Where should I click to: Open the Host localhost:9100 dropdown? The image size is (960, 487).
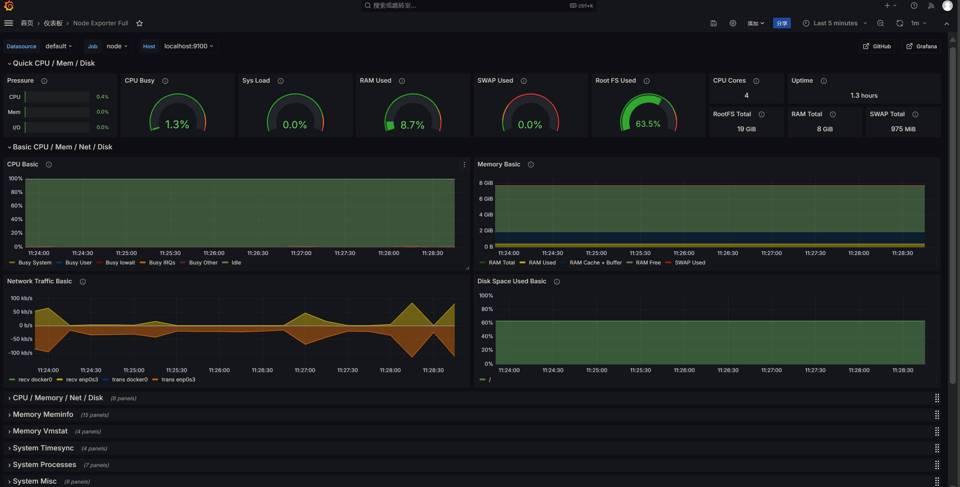pos(188,46)
